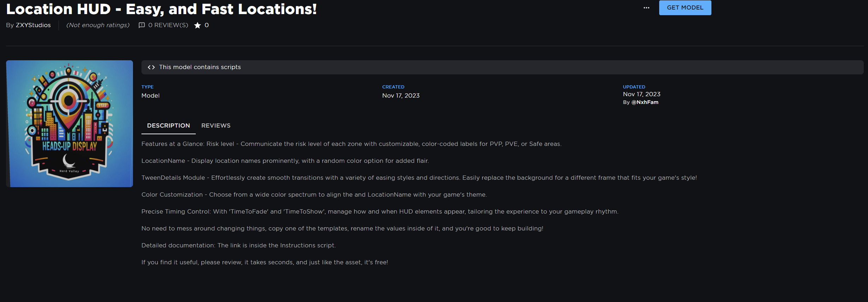Viewport: 868px width, 302px height.
Task: Click the review comment bubble icon
Action: point(142,25)
